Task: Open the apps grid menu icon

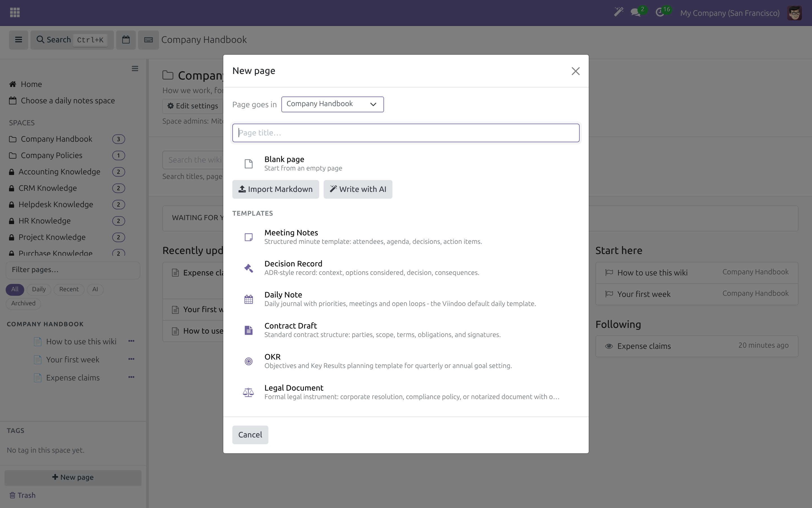Action: click(x=15, y=13)
